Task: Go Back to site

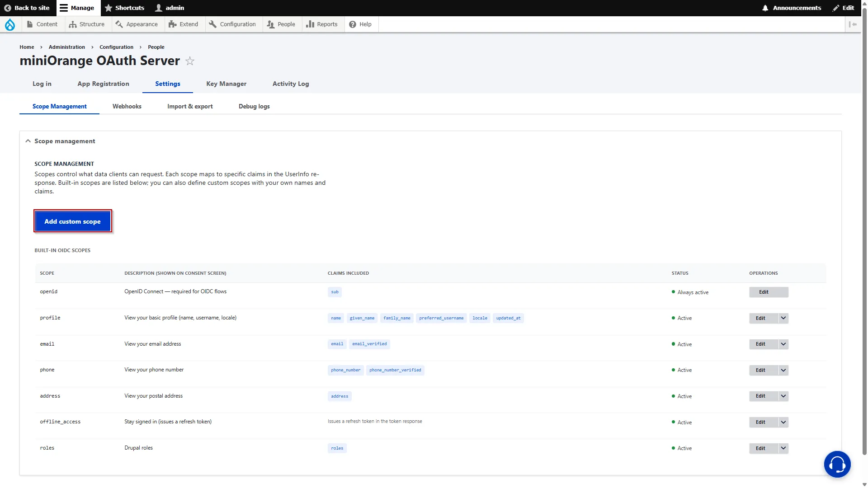Action: 27,8
